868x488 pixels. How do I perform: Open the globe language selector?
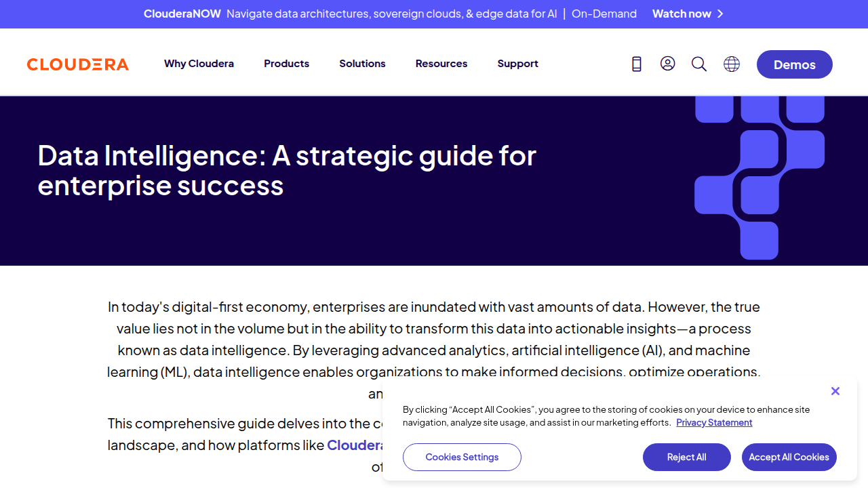(x=732, y=64)
